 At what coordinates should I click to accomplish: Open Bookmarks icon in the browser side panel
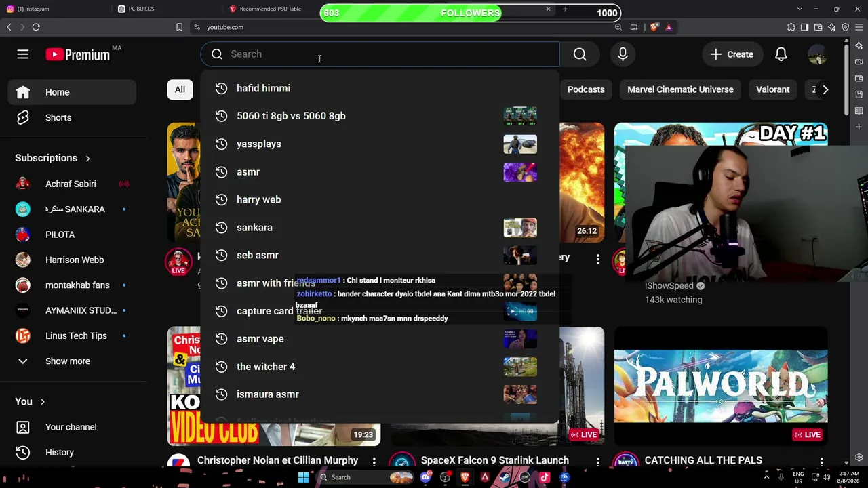point(859,94)
